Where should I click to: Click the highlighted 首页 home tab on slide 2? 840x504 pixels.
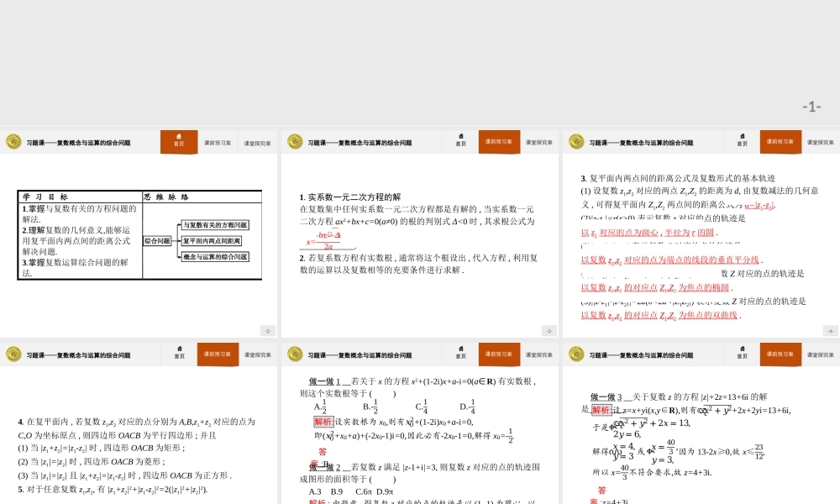[x=179, y=142]
